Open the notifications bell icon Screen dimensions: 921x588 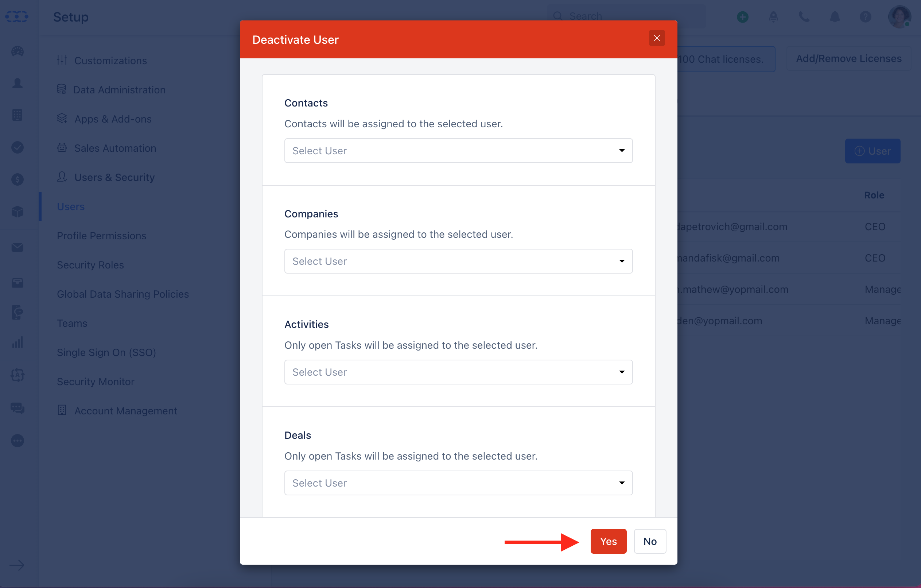835,17
